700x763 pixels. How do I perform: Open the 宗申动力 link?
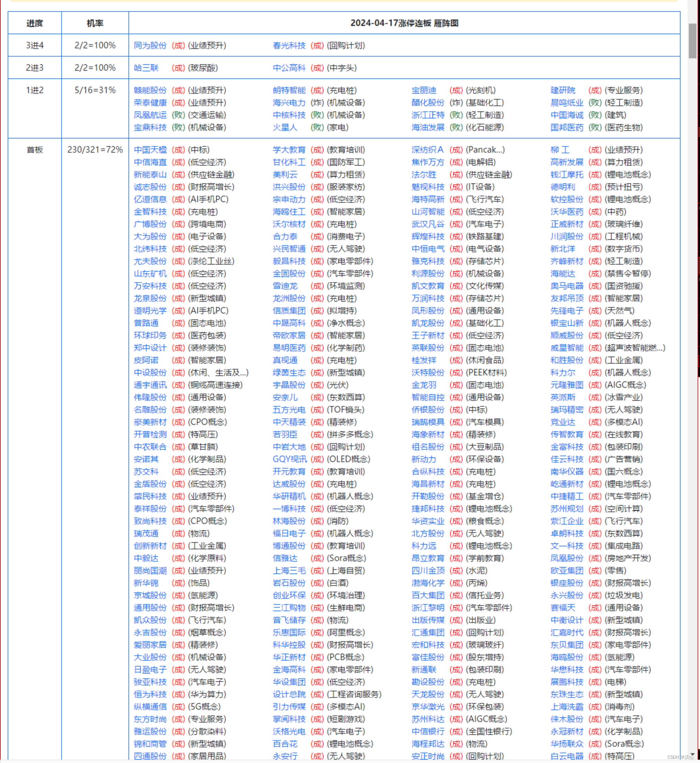(x=289, y=199)
